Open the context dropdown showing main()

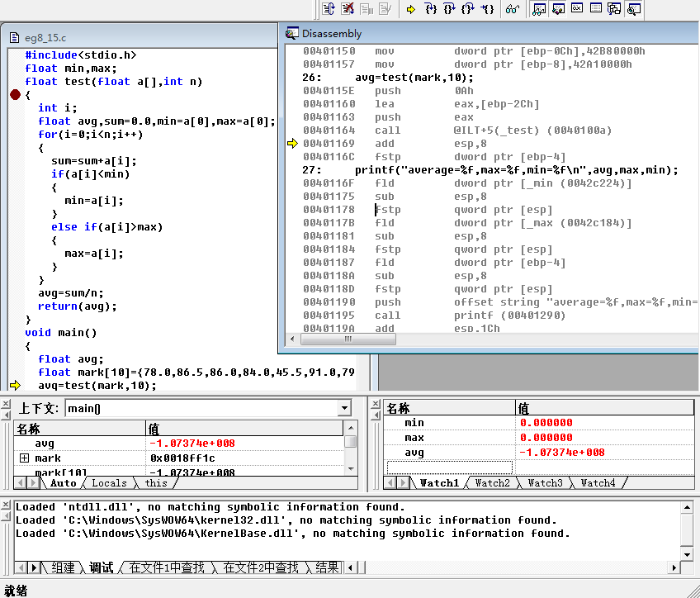tap(344, 408)
